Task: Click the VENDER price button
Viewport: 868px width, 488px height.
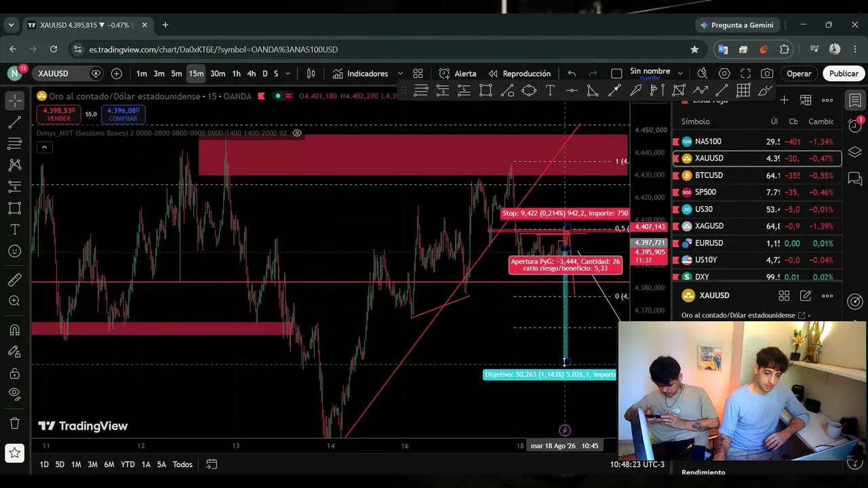Action: [58, 114]
